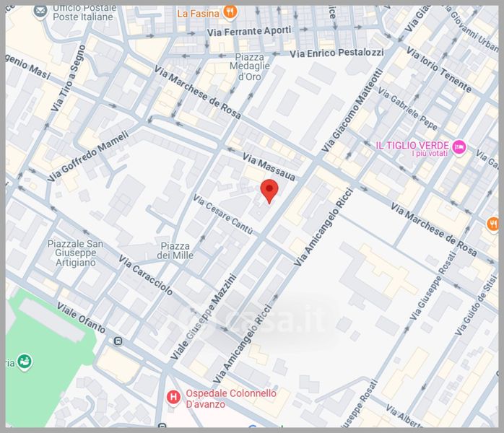Click the Via Ferrante Aporti street label

click(249, 31)
